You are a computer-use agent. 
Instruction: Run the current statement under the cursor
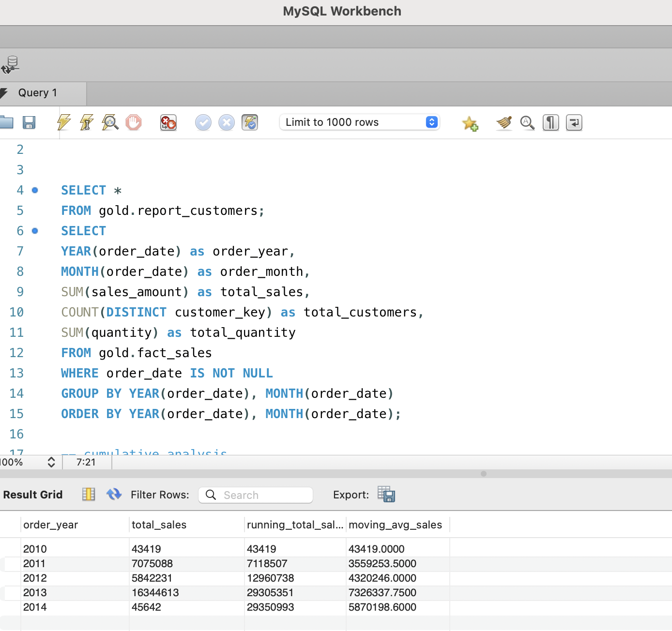click(86, 122)
